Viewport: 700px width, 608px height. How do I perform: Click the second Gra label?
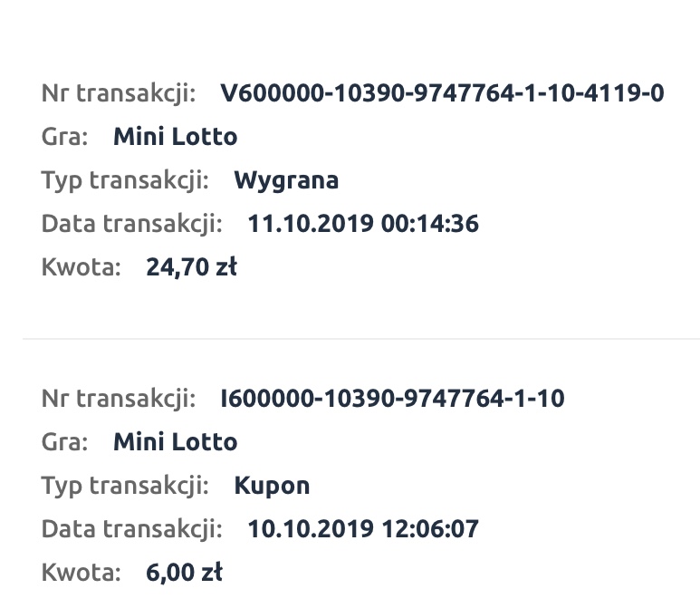pyautogui.click(x=64, y=441)
